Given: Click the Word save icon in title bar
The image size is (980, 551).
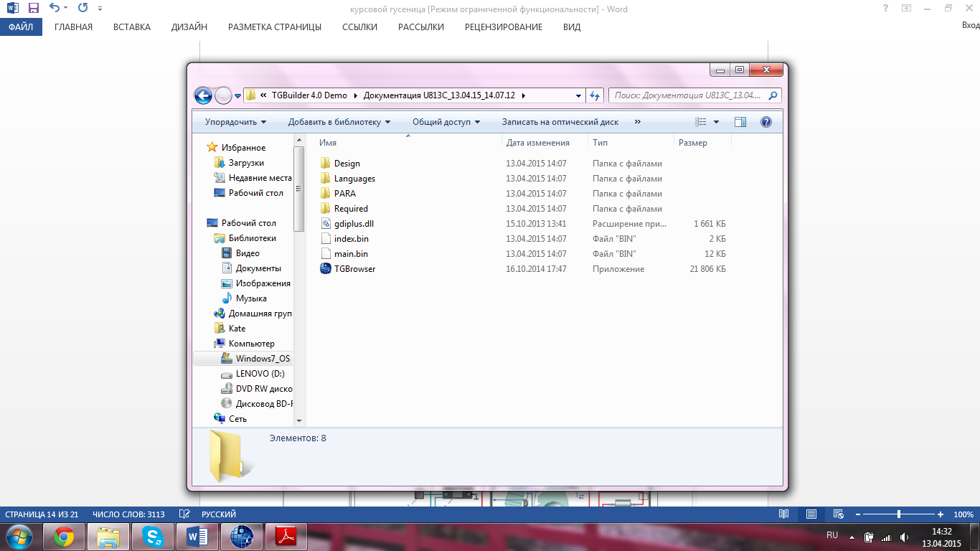Looking at the screenshot, I should point(33,9).
